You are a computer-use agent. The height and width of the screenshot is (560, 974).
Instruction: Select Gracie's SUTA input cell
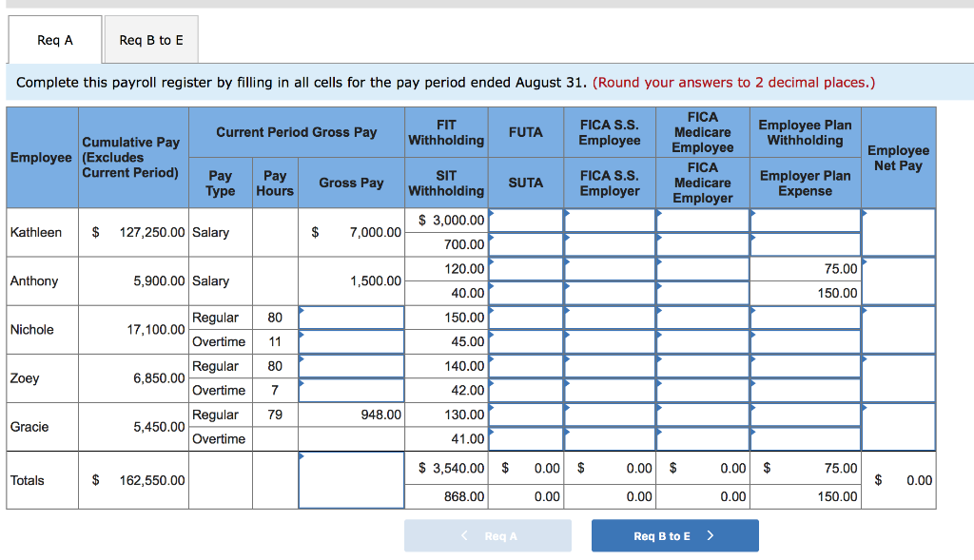tap(526, 439)
